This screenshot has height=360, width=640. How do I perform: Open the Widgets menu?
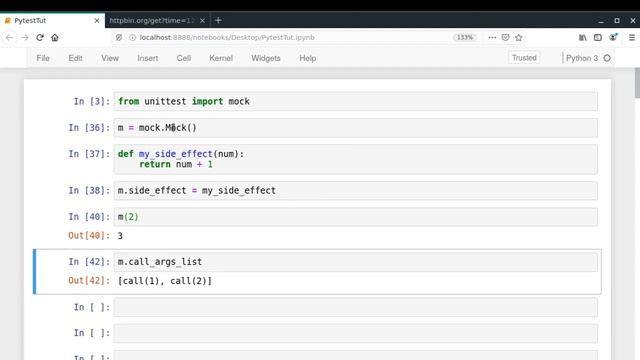click(x=266, y=58)
